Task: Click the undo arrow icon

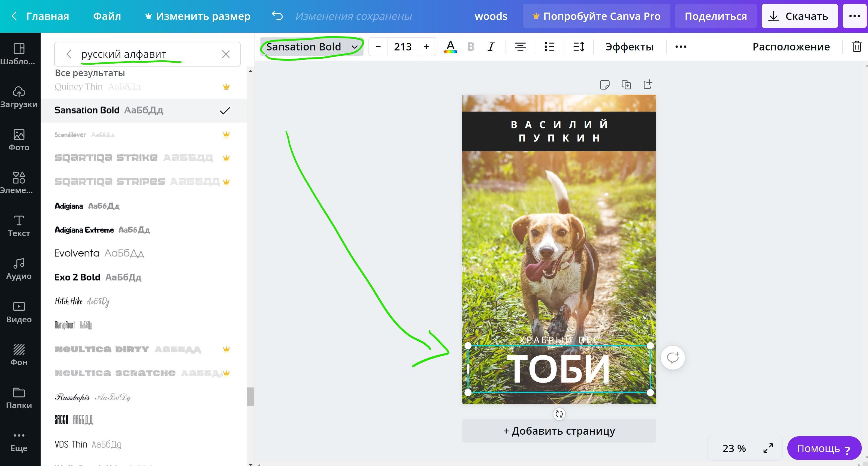Action: coord(277,16)
